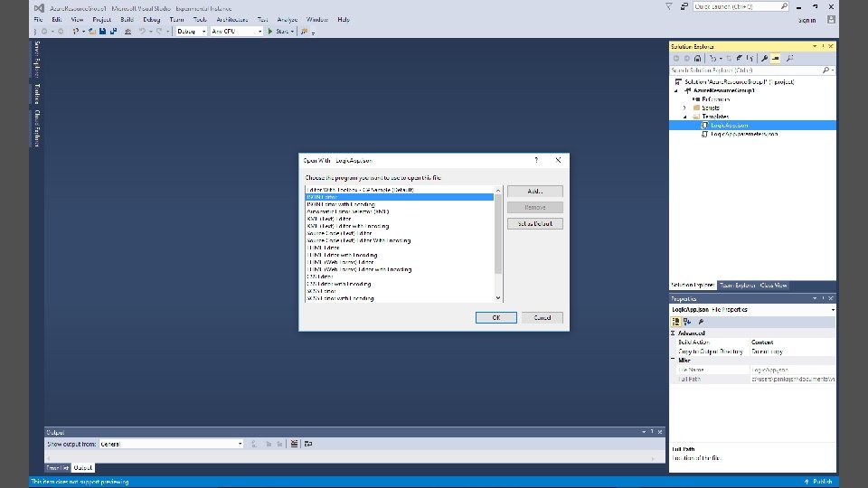Open Tools menu
This screenshot has height=488, width=868.
tap(200, 19)
